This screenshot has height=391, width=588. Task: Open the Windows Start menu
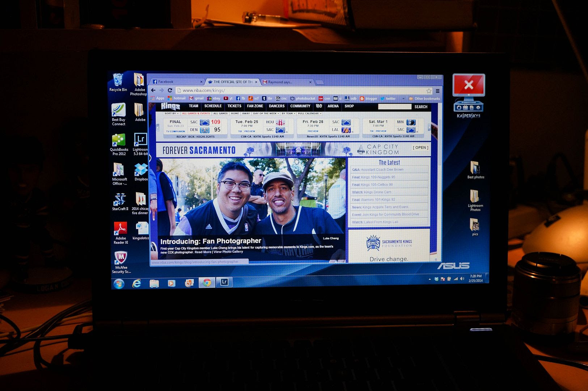[119, 283]
